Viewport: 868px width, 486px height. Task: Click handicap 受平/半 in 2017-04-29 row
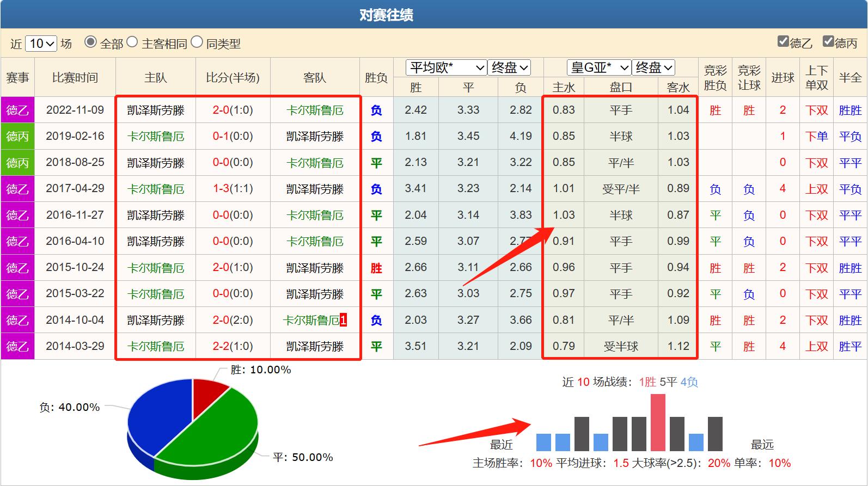click(621, 189)
